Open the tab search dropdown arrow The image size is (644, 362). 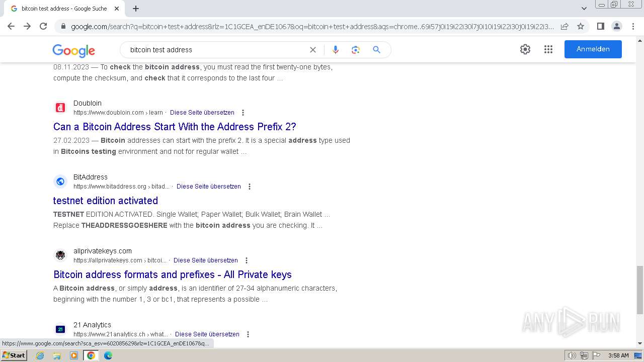coord(584,9)
